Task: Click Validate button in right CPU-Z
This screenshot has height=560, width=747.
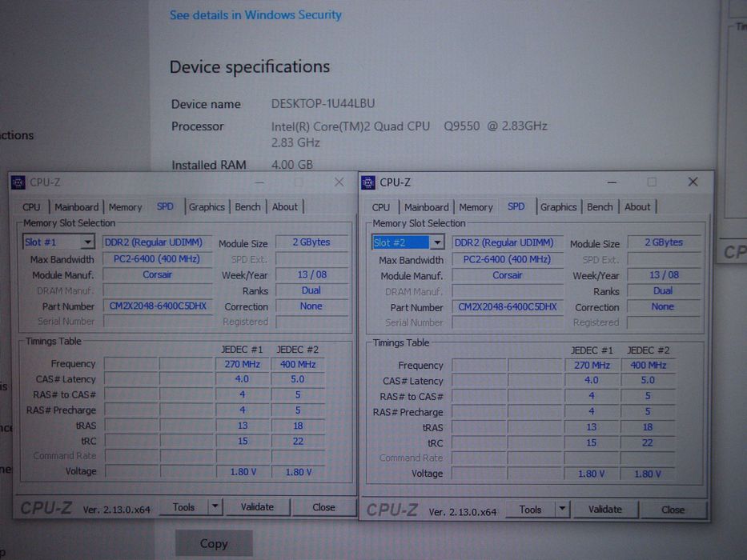Action: point(605,510)
